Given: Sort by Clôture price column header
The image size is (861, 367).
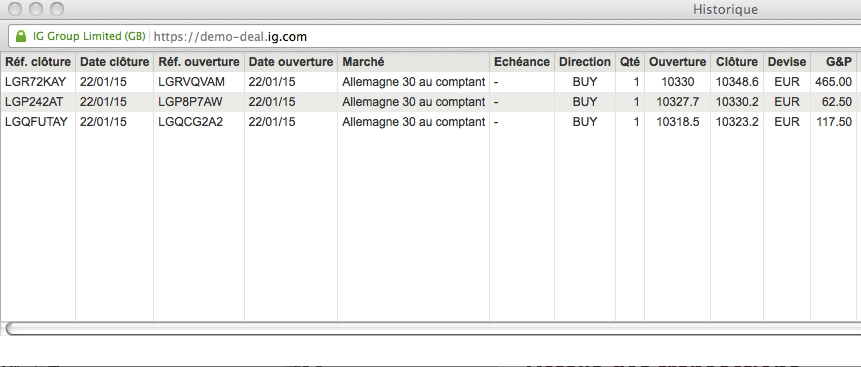Looking at the screenshot, I should [737, 62].
